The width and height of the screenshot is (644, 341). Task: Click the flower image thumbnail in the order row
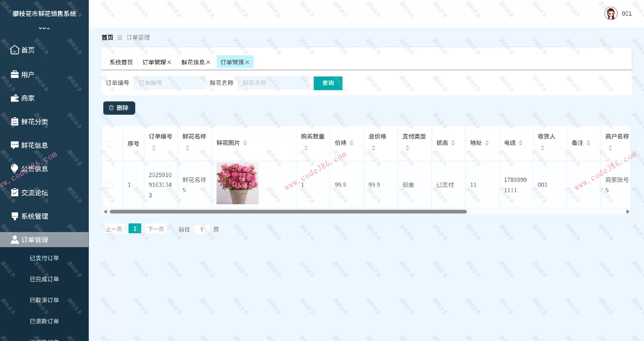[x=237, y=183]
